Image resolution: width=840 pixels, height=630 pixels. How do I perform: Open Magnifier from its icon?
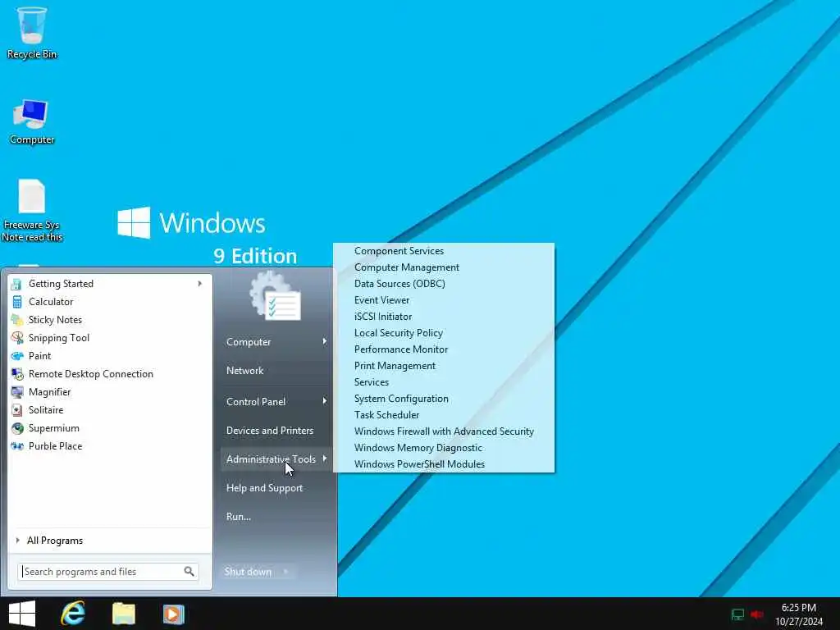(17, 392)
